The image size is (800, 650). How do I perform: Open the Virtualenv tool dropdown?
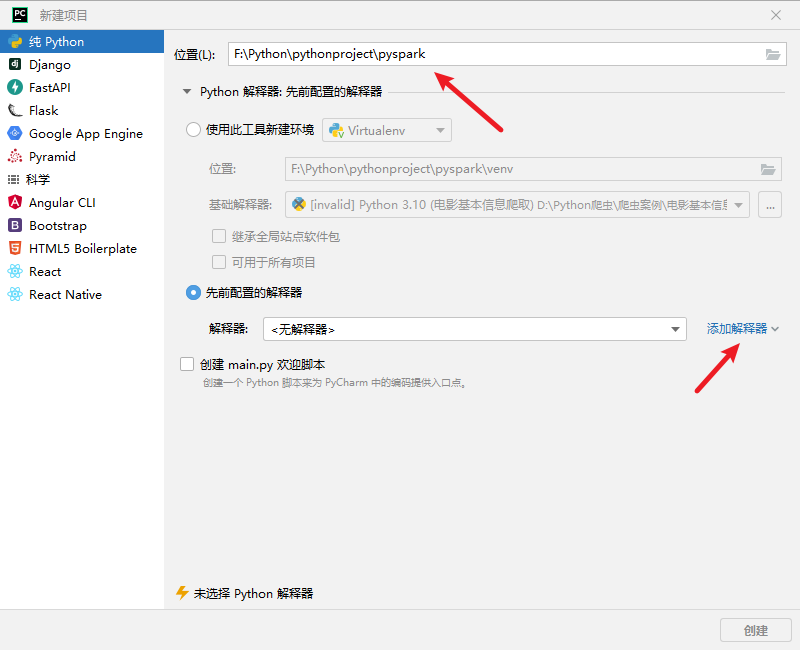pos(387,130)
